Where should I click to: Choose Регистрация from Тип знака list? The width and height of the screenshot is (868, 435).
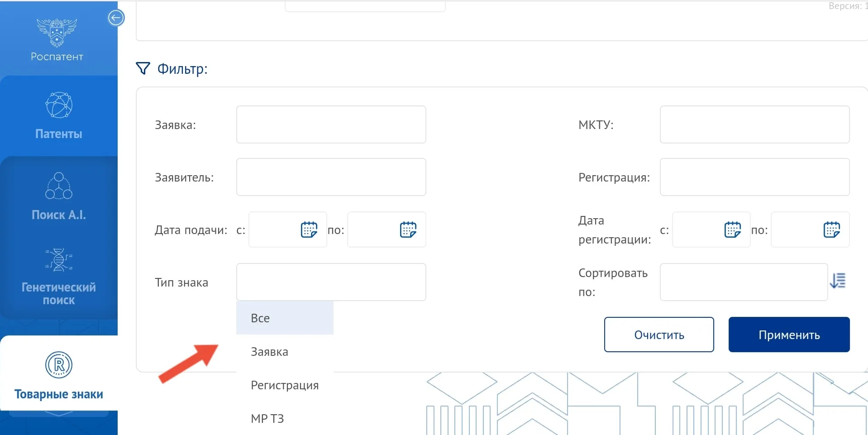(285, 385)
